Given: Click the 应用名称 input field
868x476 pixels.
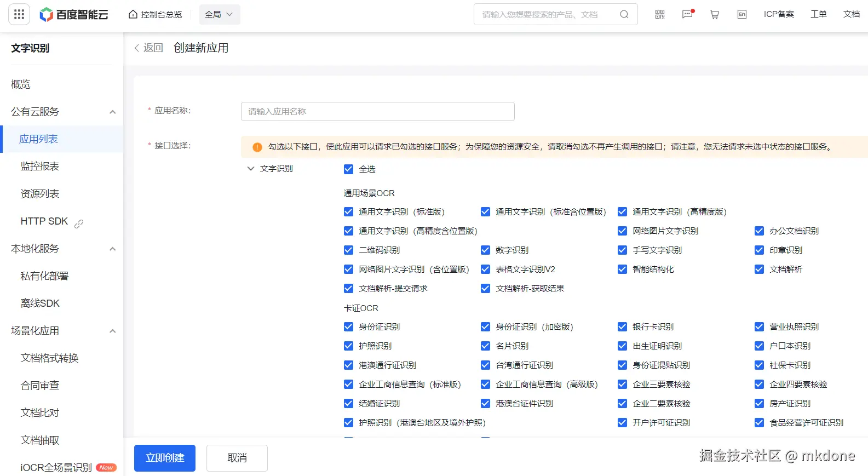Looking at the screenshot, I should pyautogui.click(x=378, y=111).
